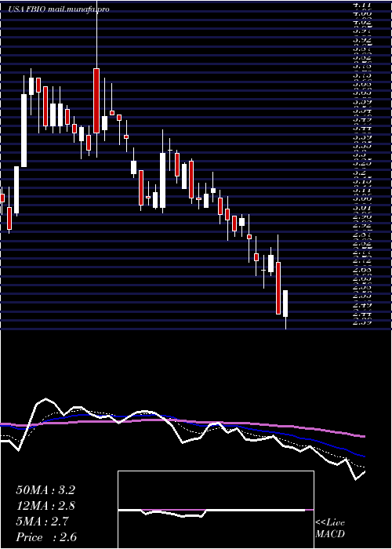Viewport: 392px width, 549px height.
Task: Click the 3.59 price axis label
Action: [x=362, y=102]
